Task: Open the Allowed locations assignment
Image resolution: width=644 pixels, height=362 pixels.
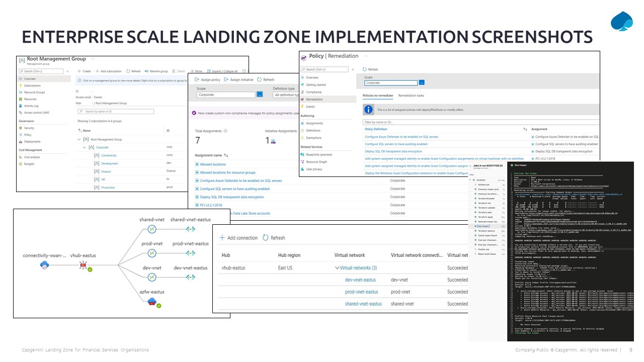Action: coord(213,164)
